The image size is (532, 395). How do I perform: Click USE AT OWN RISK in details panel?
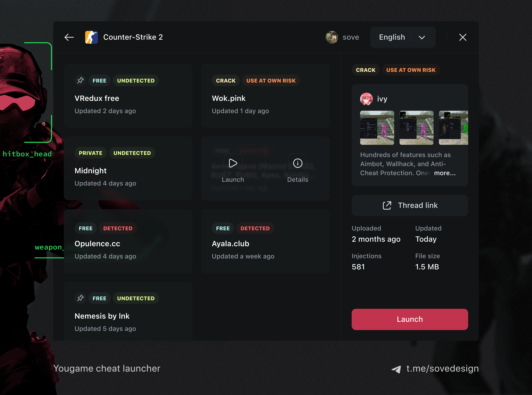(411, 70)
